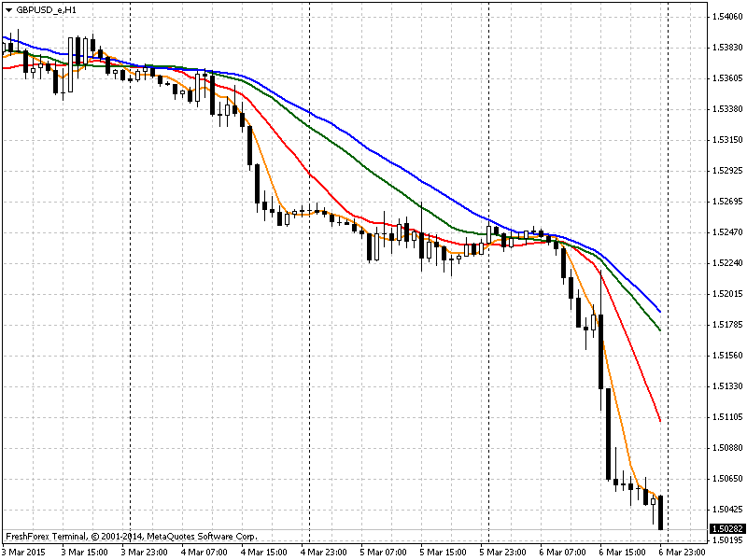
Task: Click the current price label 1.50282
Action: point(727,529)
